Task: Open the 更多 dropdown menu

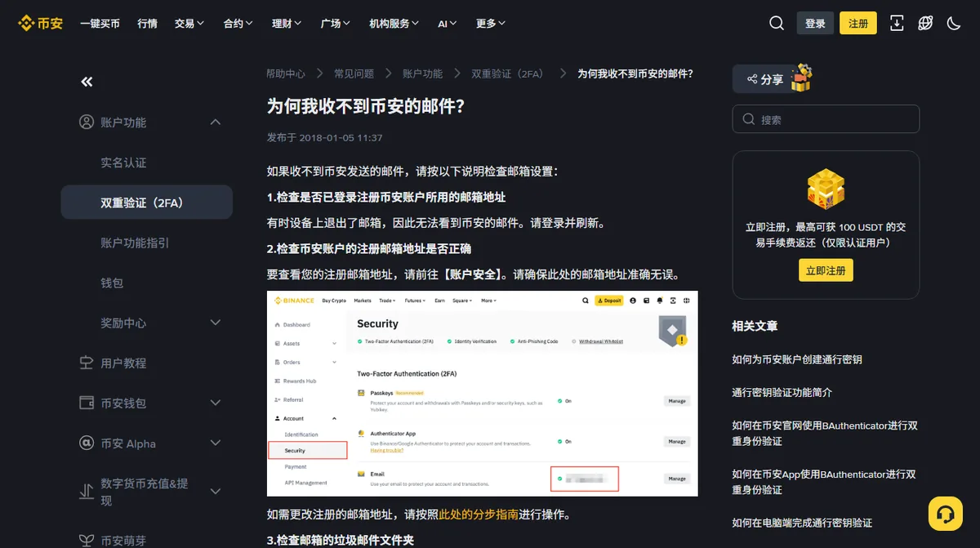Action: click(x=491, y=24)
